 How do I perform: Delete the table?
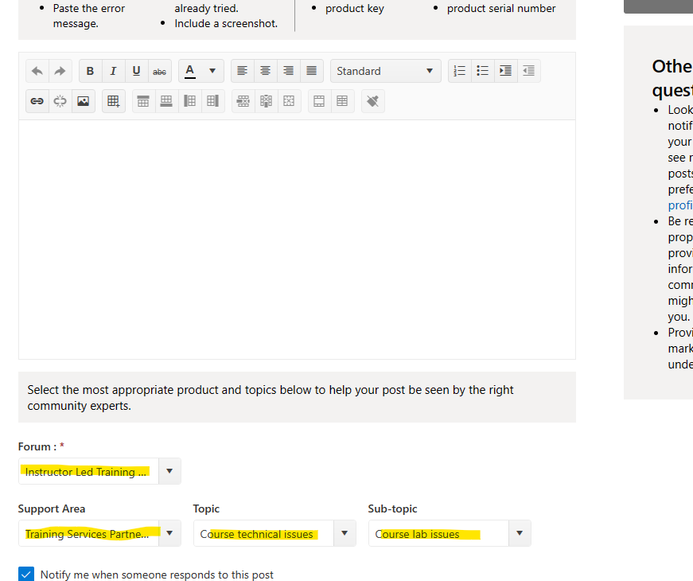(289, 101)
